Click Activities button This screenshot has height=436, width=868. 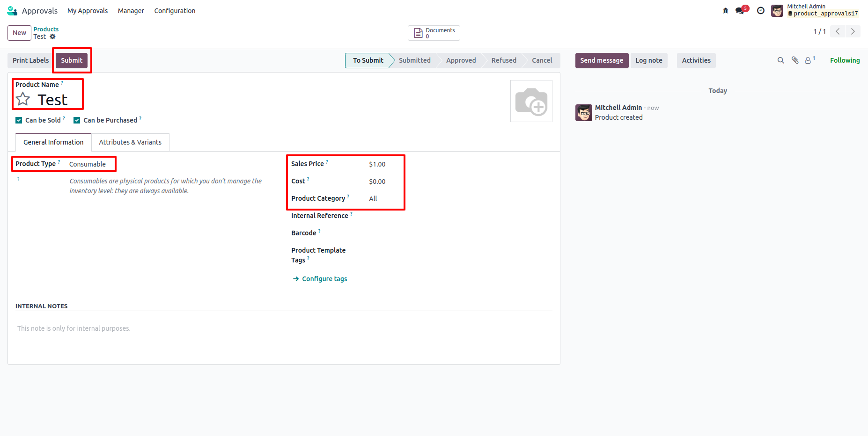click(696, 60)
